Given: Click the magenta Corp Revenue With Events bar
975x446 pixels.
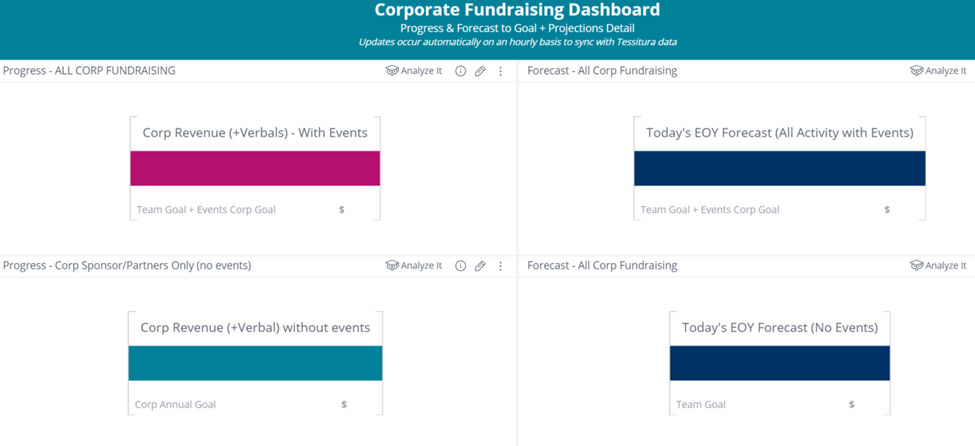Looking at the screenshot, I should click(x=255, y=168).
